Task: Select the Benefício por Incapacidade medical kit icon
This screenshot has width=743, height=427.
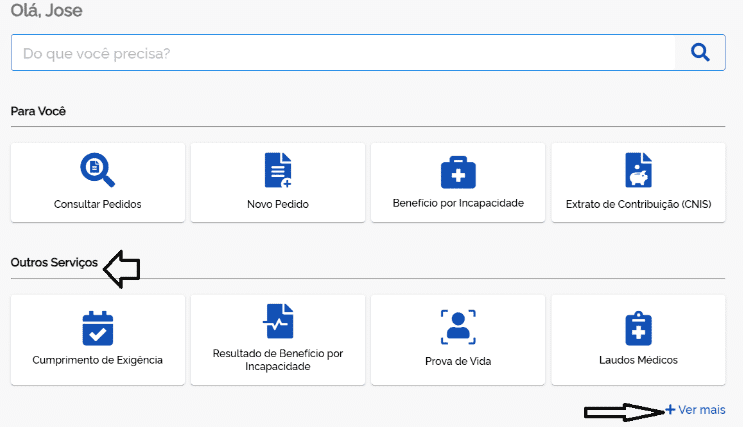Action: pyautogui.click(x=458, y=172)
